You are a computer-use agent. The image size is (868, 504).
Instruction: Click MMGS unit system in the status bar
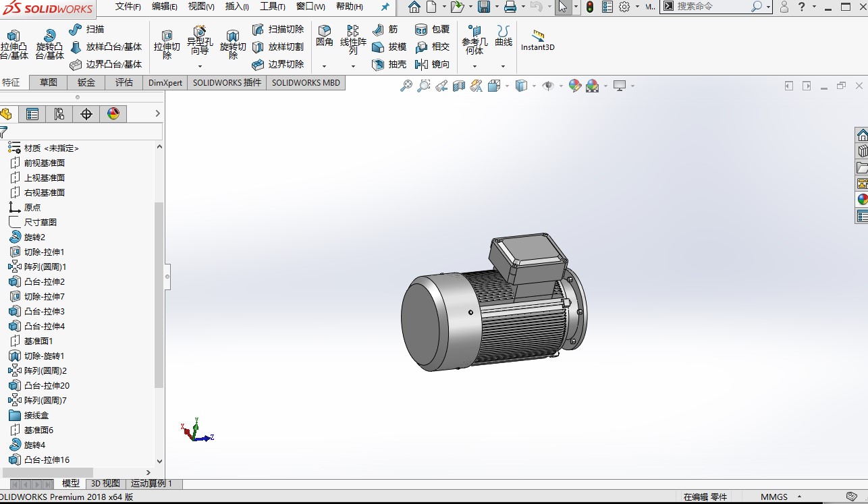(x=774, y=496)
